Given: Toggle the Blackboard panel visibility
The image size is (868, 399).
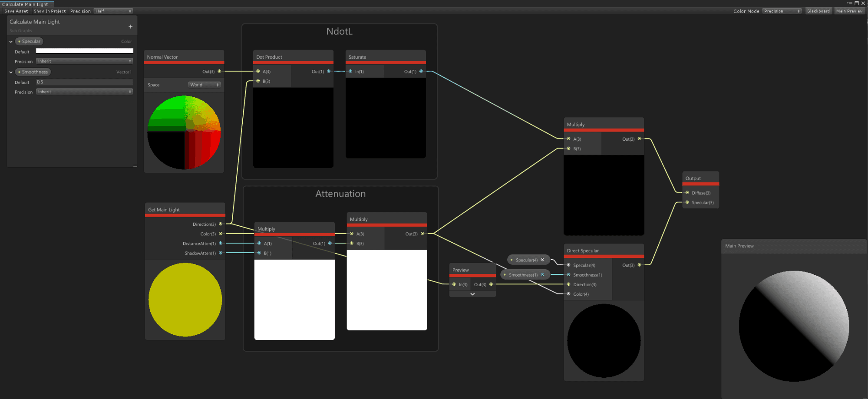Looking at the screenshot, I should pos(818,11).
